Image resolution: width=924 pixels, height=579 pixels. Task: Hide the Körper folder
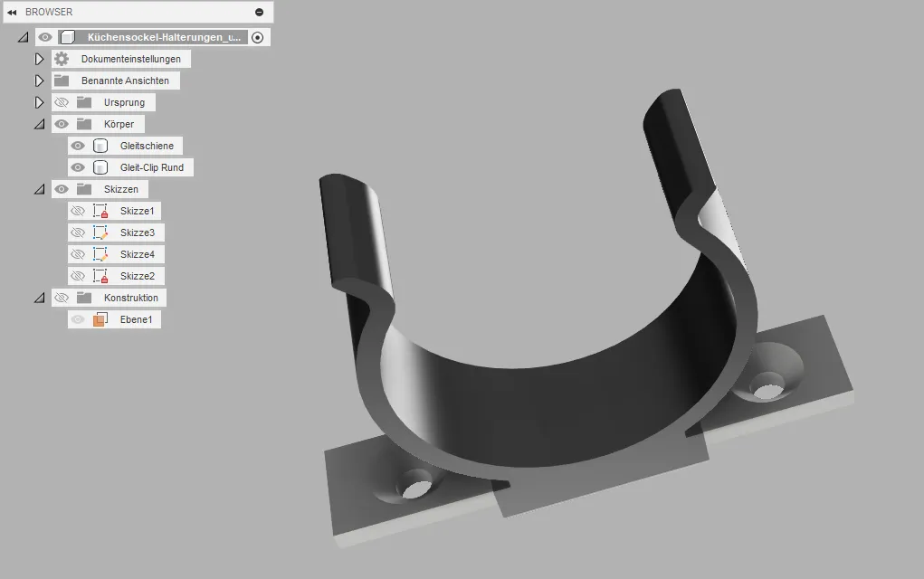click(62, 124)
